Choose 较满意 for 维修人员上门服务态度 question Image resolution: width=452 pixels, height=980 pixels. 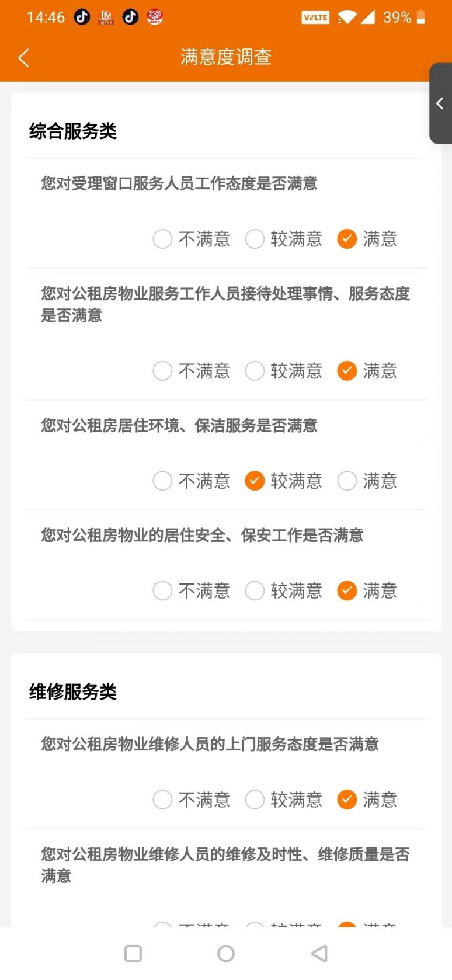tap(255, 800)
